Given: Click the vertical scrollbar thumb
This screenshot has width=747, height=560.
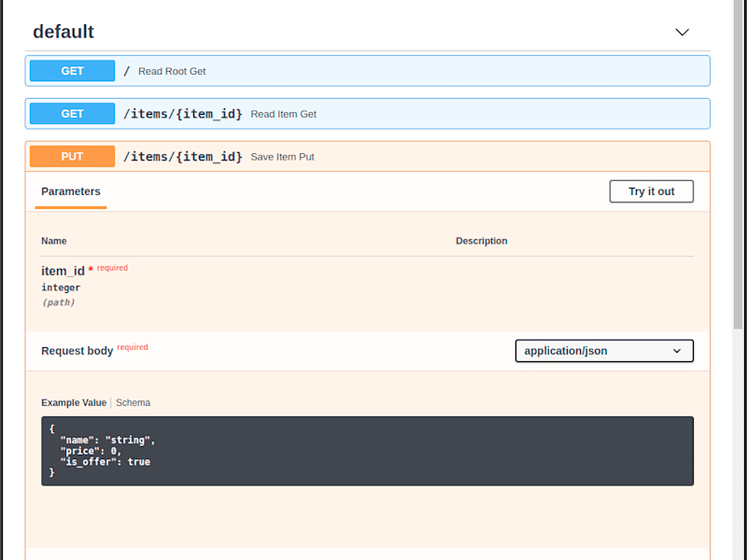Looking at the screenshot, I should (x=738, y=164).
